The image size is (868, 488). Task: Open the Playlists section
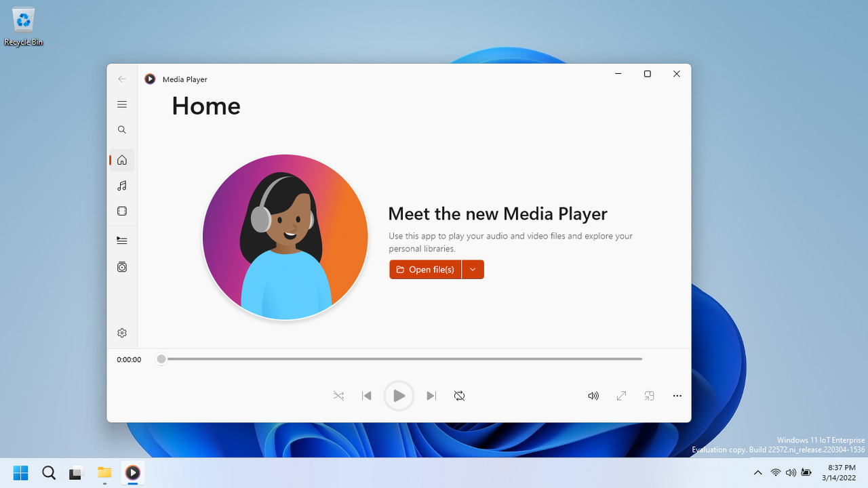point(122,267)
